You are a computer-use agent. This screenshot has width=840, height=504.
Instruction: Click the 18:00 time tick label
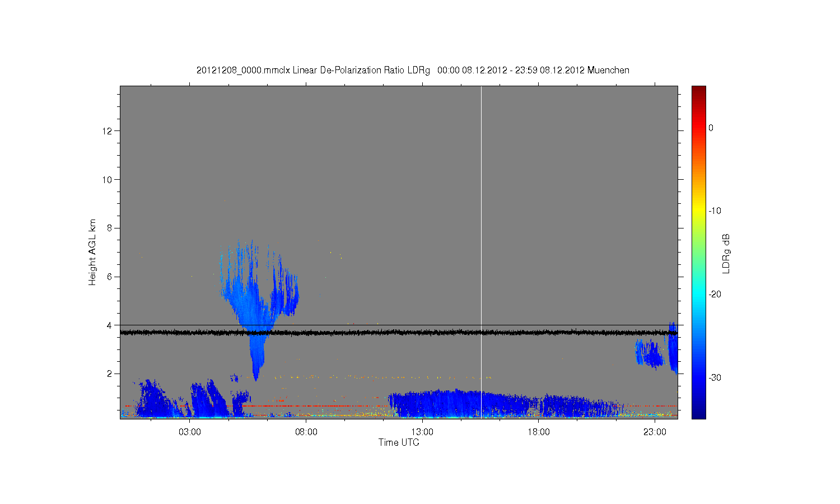[539, 432]
